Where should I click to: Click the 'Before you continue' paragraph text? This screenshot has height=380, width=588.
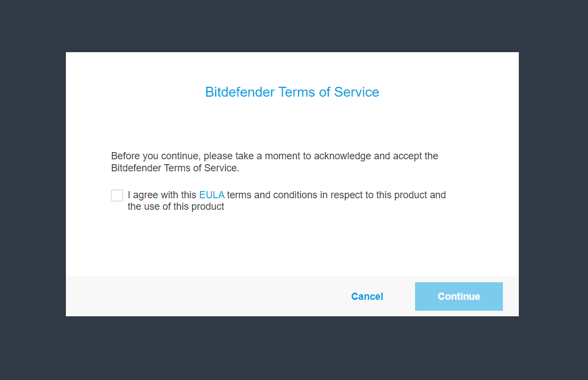point(275,161)
